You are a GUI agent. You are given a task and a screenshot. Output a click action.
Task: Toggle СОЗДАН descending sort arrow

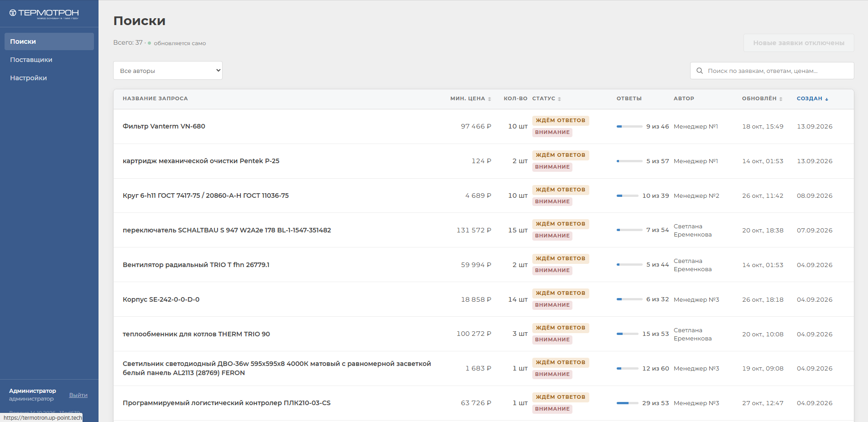click(x=826, y=99)
